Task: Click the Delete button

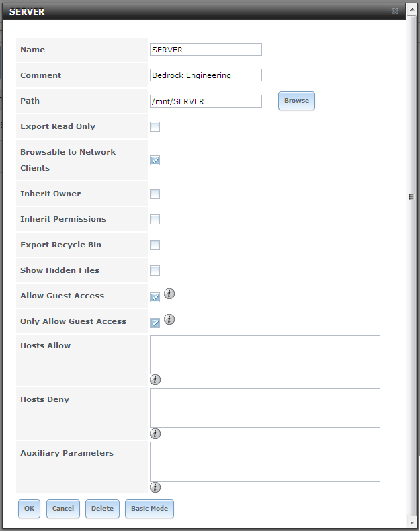Action: click(x=102, y=509)
